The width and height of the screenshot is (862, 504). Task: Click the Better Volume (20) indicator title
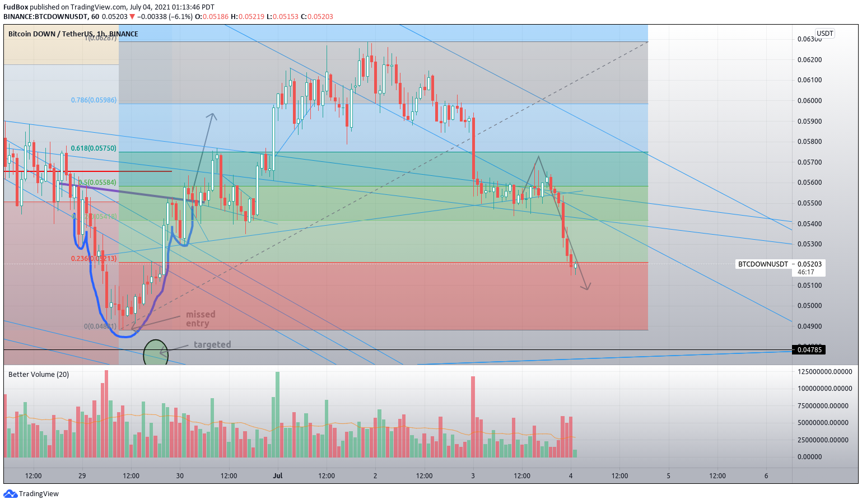39,375
